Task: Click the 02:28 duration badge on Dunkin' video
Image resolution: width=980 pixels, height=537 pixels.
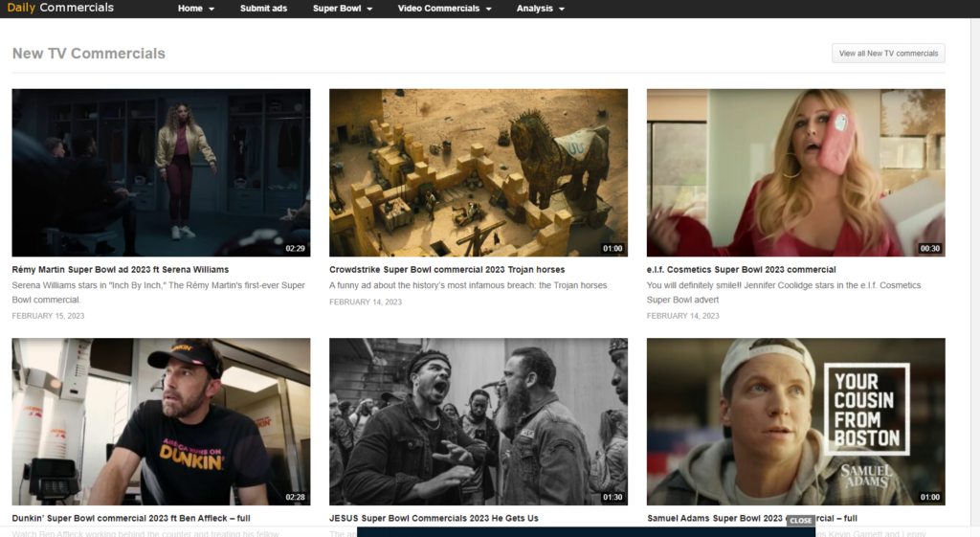Action: 295,497
